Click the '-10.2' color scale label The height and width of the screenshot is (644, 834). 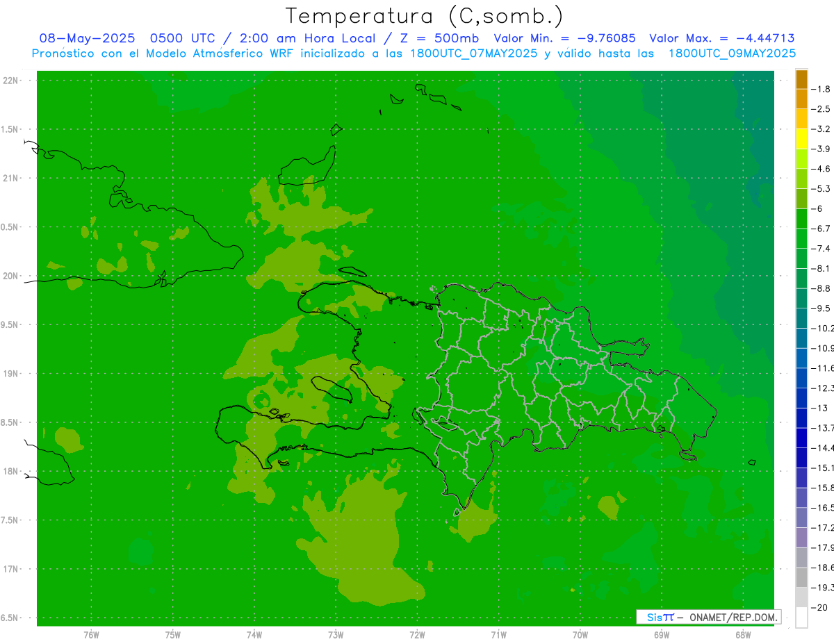[x=823, y=329]
